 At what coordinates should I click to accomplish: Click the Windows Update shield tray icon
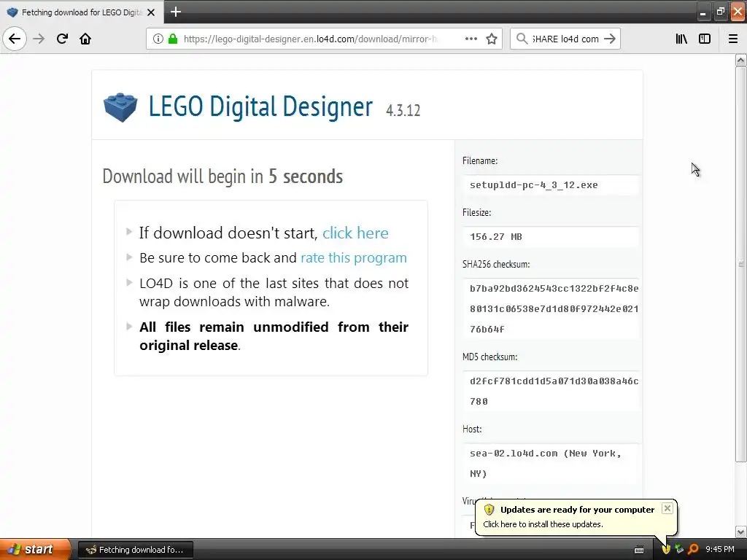tap(666, 550)
